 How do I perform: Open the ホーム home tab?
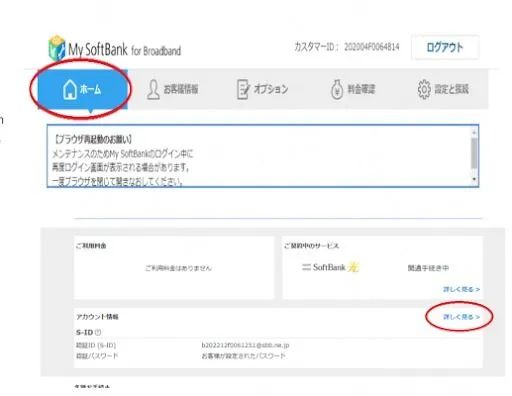pyautogui.click(x=82, y=89)
